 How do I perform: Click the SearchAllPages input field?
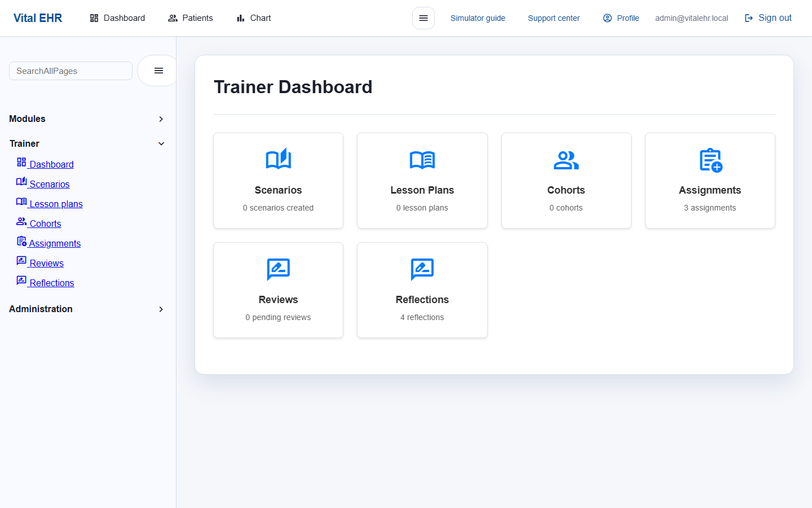[x=70, y=71]
